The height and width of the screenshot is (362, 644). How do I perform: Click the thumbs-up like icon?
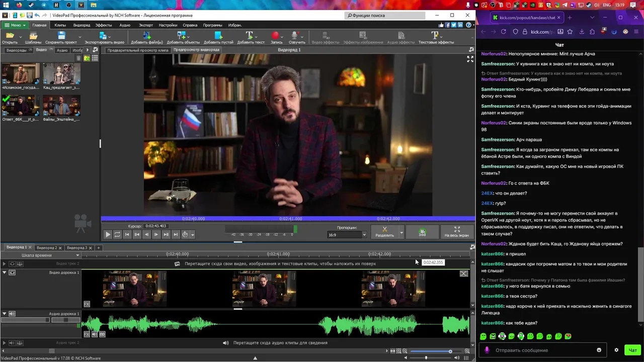[x=441, y=25]
